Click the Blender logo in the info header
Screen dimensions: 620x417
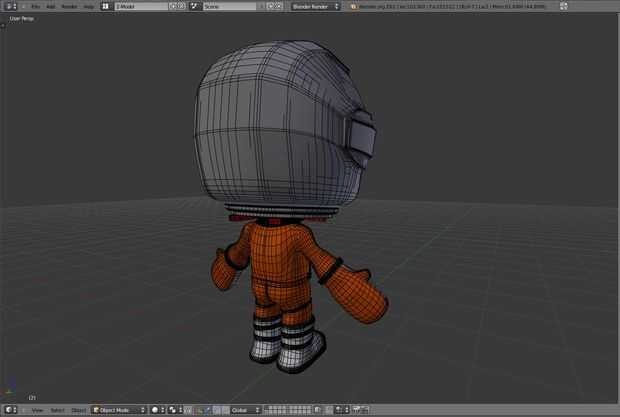[353, 7]
